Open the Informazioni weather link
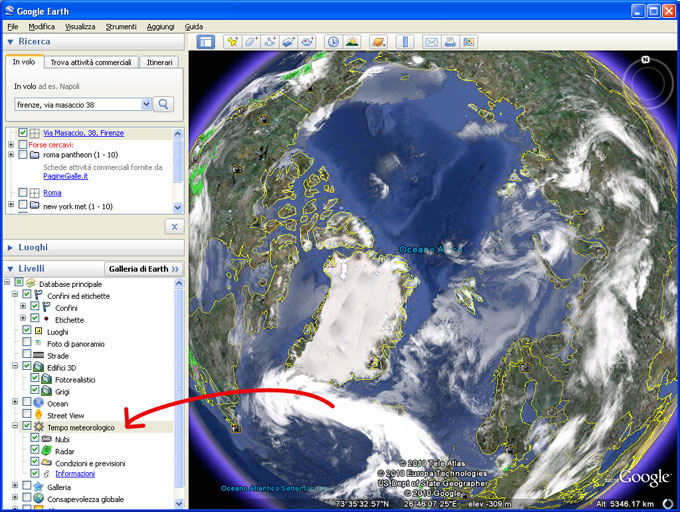The image size is (680, 512). point(75,474)
